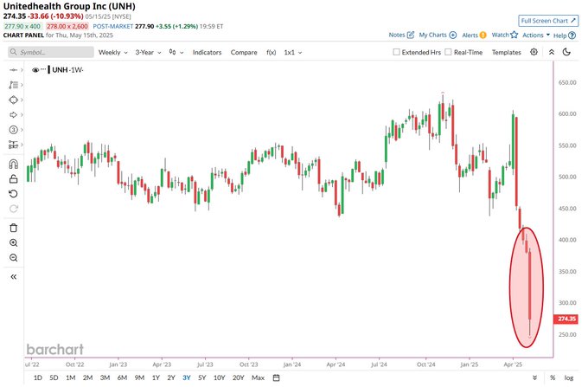The width and height of the screenshot is (588, 387).
Task: Toggle the lock drawings icon
Action: [13, 178]
